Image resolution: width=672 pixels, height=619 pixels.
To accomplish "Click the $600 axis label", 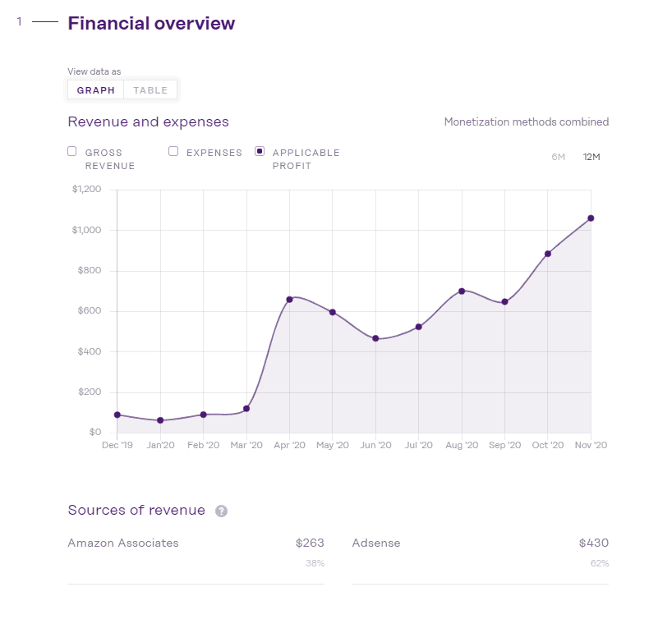I will 90,310.
